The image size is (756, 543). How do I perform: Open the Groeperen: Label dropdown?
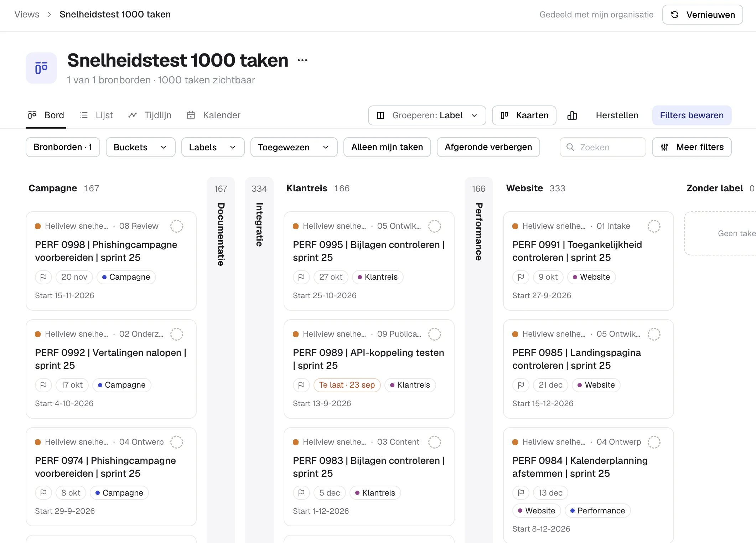[x=427, y=115]
